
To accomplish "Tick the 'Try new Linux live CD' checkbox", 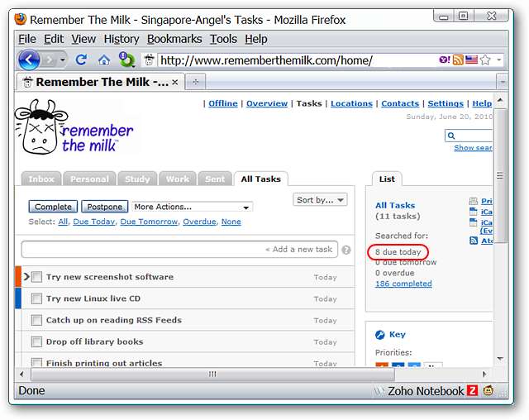I will [36, 298].
